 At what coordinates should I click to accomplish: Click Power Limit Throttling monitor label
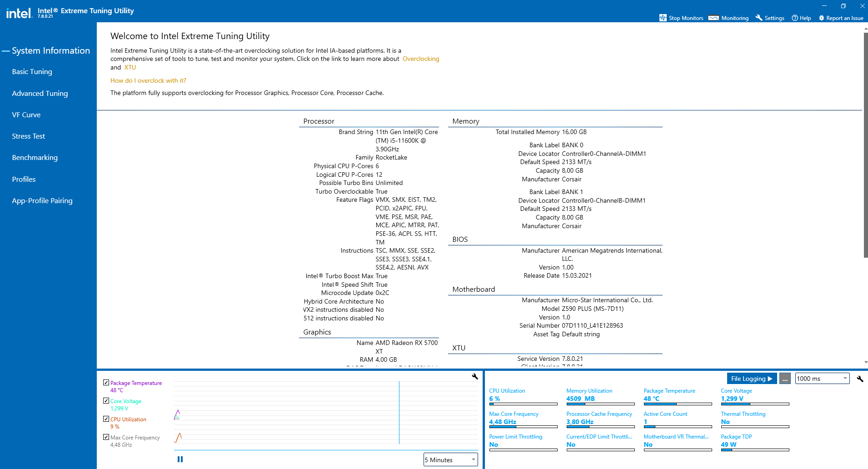coord(515,437)
